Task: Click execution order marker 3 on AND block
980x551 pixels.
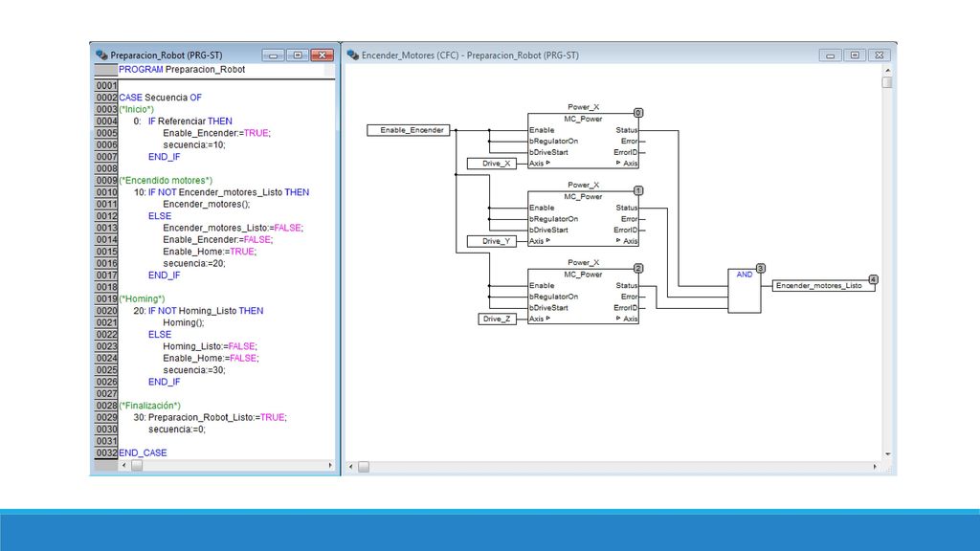Action: coord(761,268)
